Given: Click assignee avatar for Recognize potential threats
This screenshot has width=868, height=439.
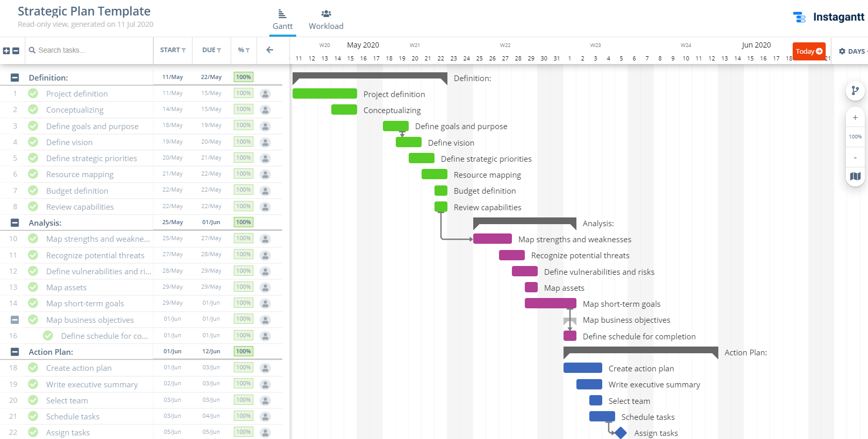Looking at the screenshot, I should [265, 255].
